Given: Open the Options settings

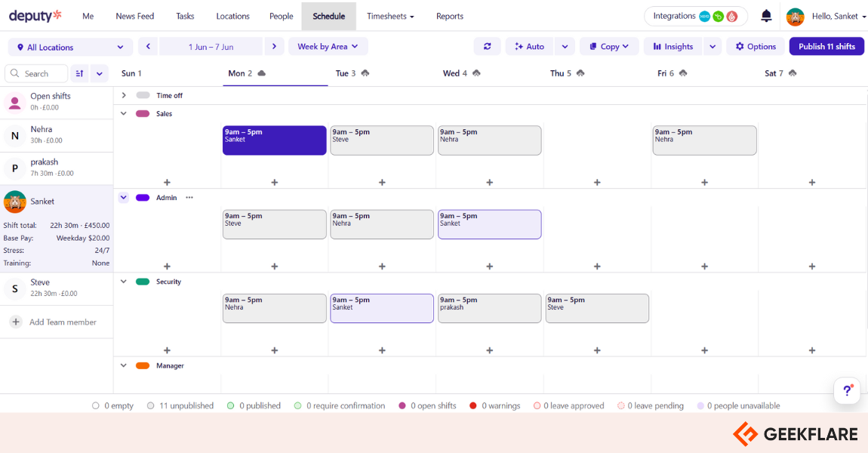Looking at the screenshot, I should tap(755, 46).
